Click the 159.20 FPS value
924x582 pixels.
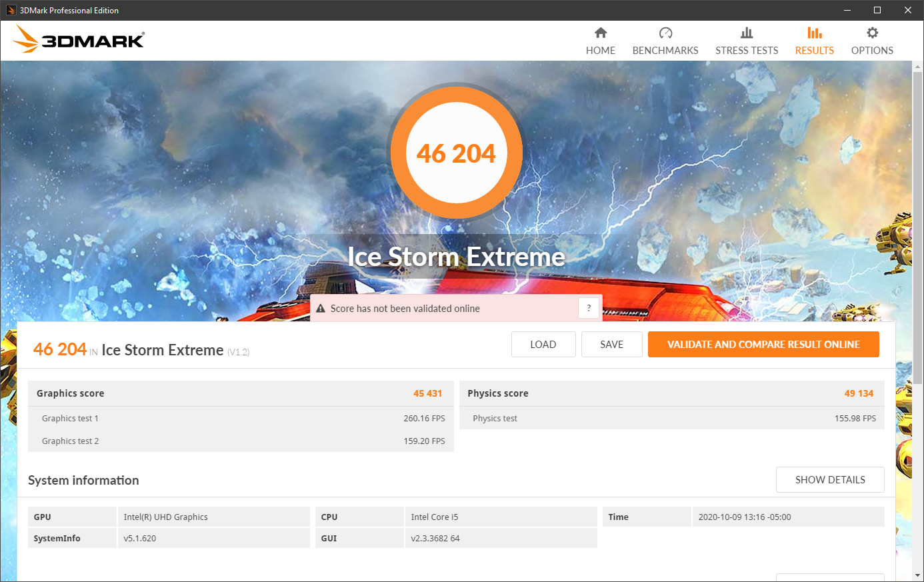424,441
